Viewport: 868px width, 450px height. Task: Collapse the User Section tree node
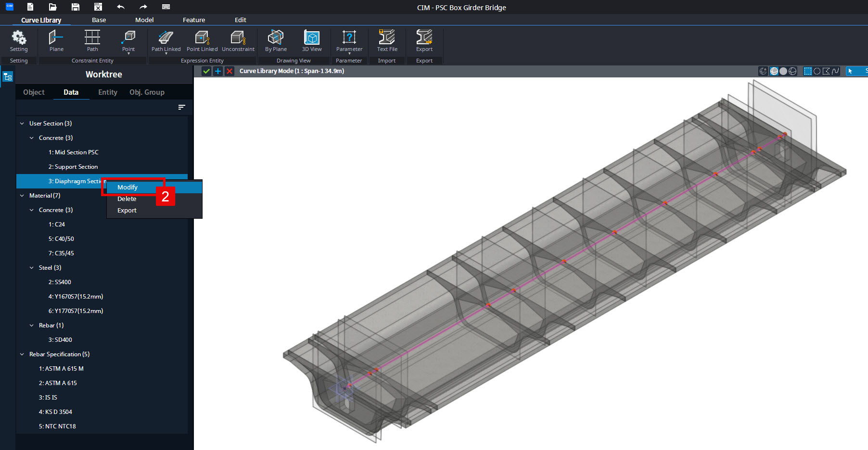point(22,124)
